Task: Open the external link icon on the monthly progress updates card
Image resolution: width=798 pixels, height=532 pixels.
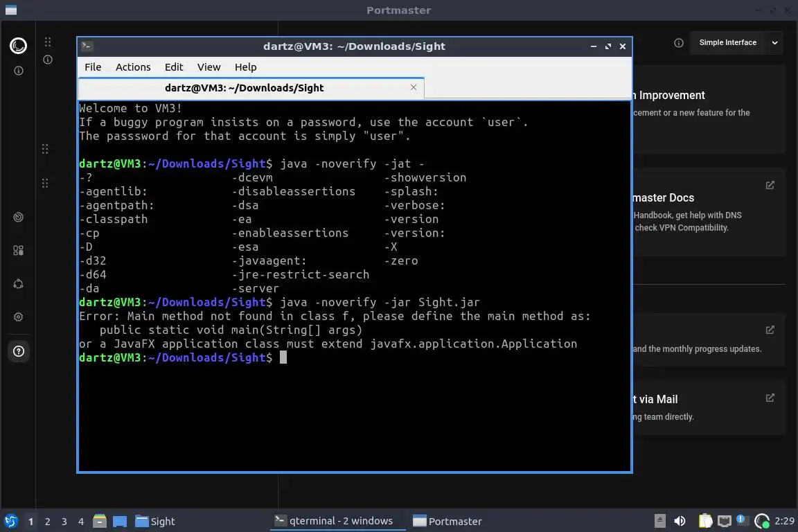Action: (x=770, y=330)
